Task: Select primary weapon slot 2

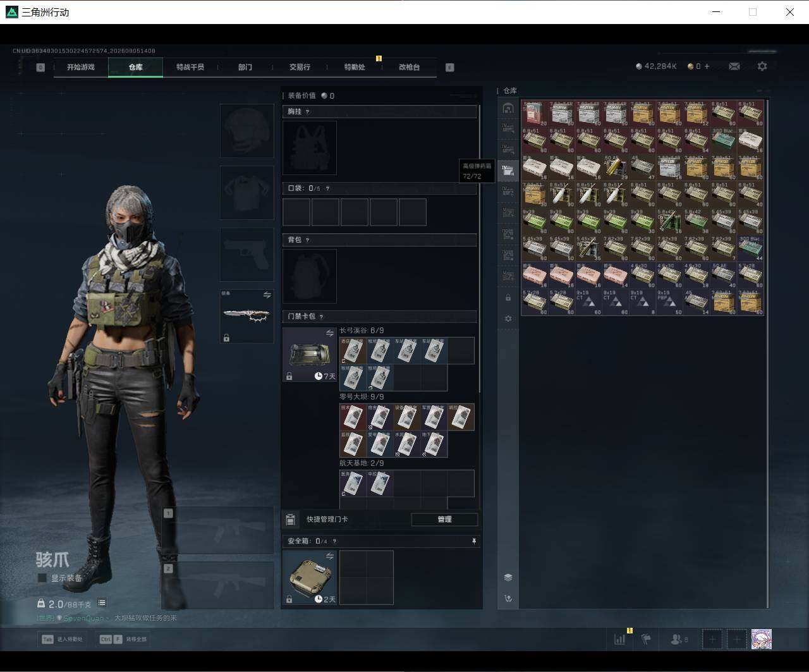Action: (x=218, y=585)
